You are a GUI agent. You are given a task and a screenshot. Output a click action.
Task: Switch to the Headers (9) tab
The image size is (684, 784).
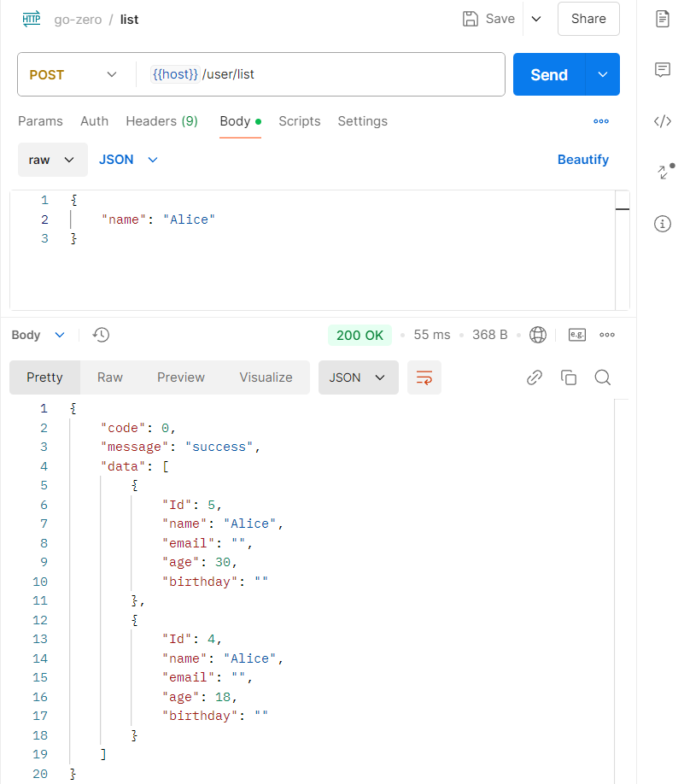pyautogui.click(x=161, y=121)
